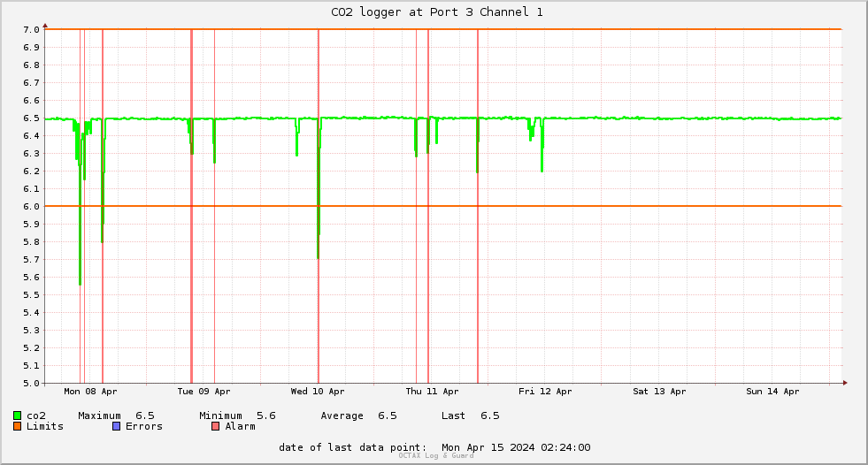The image size is (868, 465).
Task: Click the green co2 legend swatch
Action: [17, 415]
